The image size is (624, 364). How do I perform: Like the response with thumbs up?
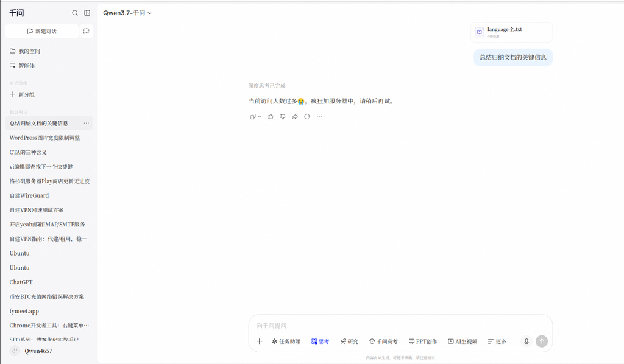pos(271,117)
